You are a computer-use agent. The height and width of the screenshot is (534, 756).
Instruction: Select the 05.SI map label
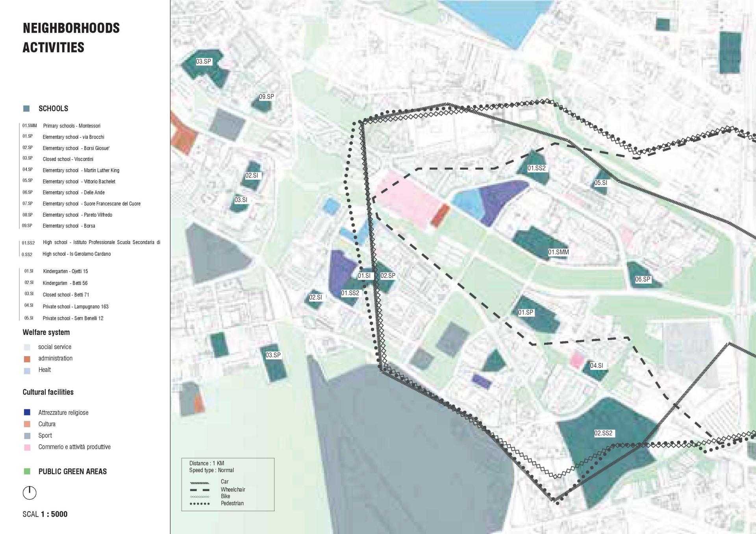pos(600,183)
